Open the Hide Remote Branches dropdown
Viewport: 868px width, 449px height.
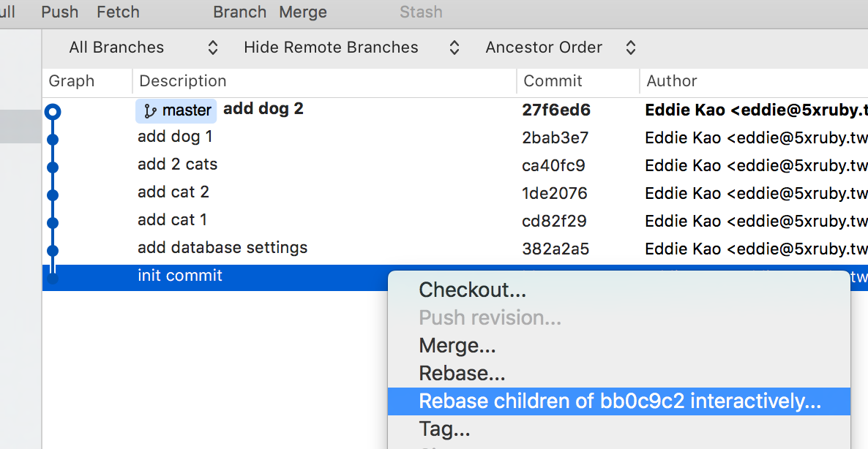click(351, 48)
